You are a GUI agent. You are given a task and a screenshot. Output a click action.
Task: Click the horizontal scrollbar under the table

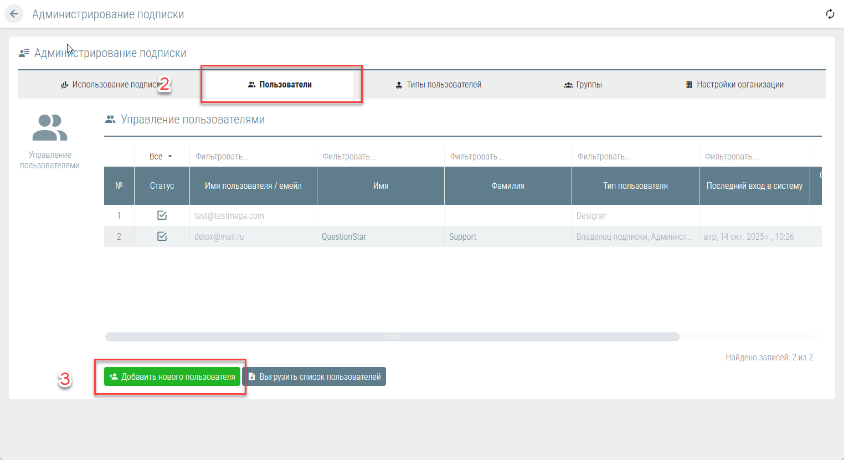pos(392,337)
